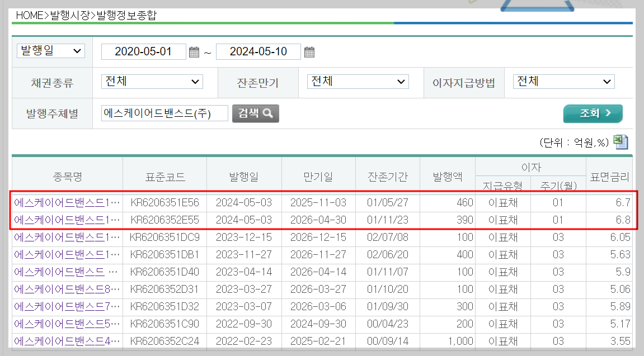Click the 발행주체별 issuer name input field

[x=164, y=113]
